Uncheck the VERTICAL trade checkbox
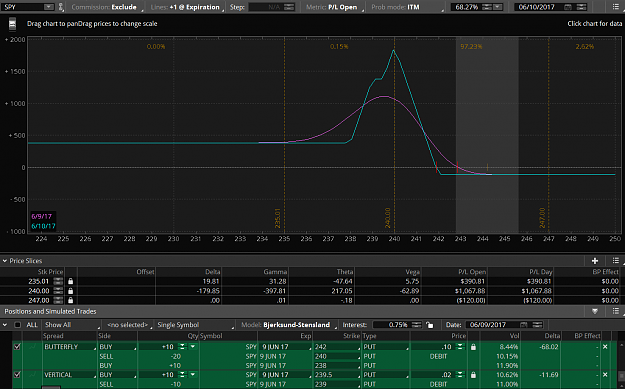The image size is (625, 389). [x=17, y=375]
